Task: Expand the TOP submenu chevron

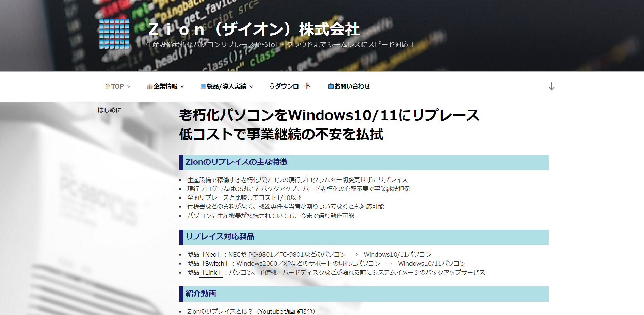Action: tap(129, 87)
